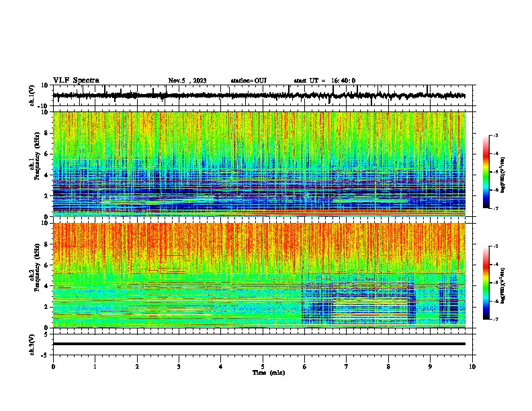Viewport: 532px width, 411px height.
Task: Click time axis tick label "9"
Action: click(x=430, y=367)
